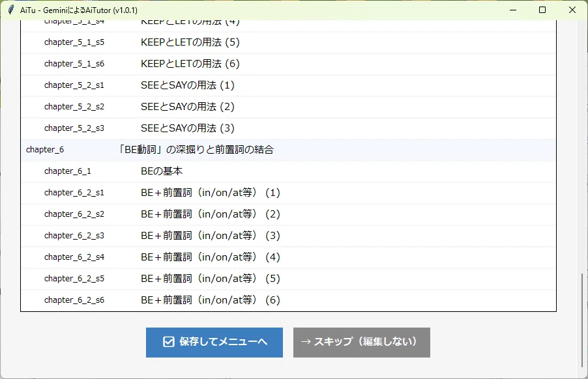Click title BE+前置詞（in/on/at等） (3)
Image resolution: width=588 pixels, height=379 pixels.
(211, 236)
